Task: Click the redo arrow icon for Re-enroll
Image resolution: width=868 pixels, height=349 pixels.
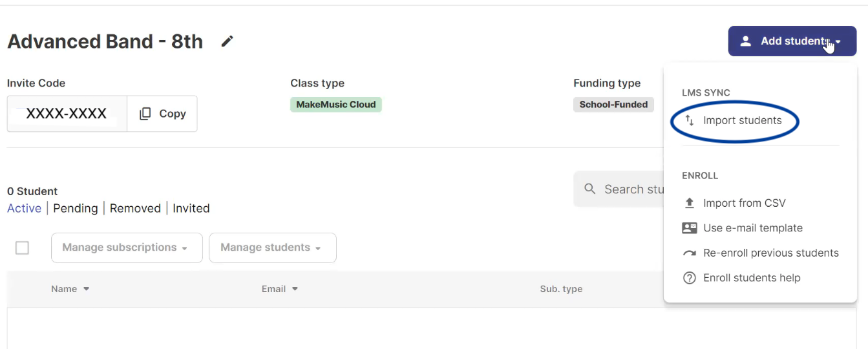Action: point(690,253)
